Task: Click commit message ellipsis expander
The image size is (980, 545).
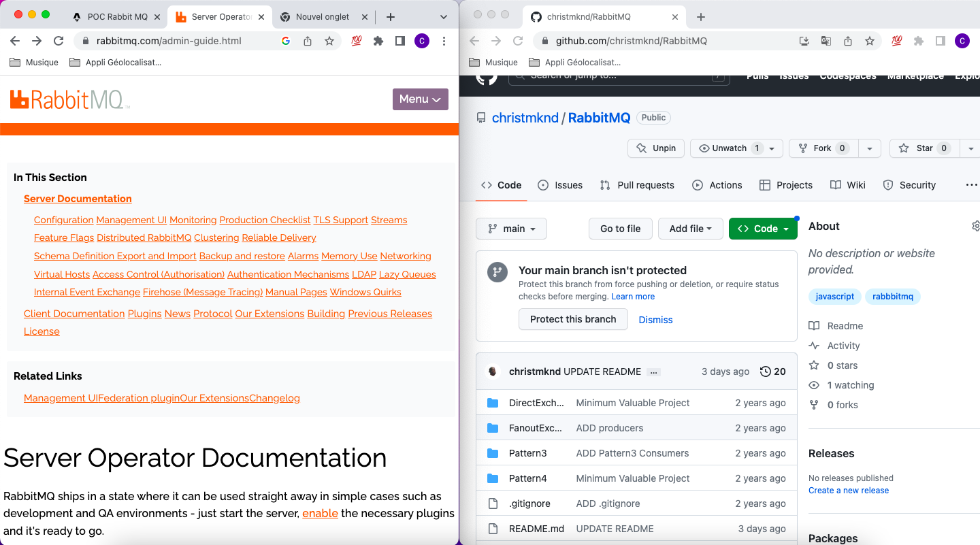Action: (x=653, y=372)
